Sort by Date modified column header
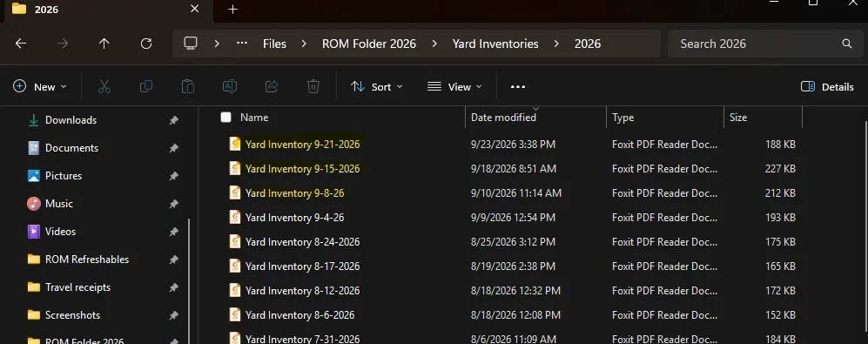This screenshot has width=868, height=344. [x=503, y=118]
